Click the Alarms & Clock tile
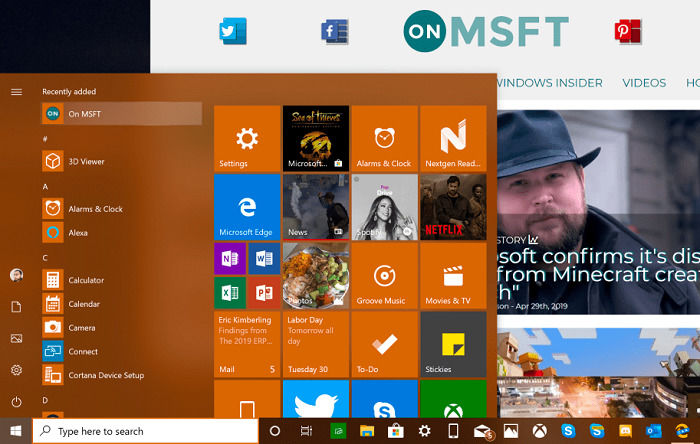 coord(384,138)
